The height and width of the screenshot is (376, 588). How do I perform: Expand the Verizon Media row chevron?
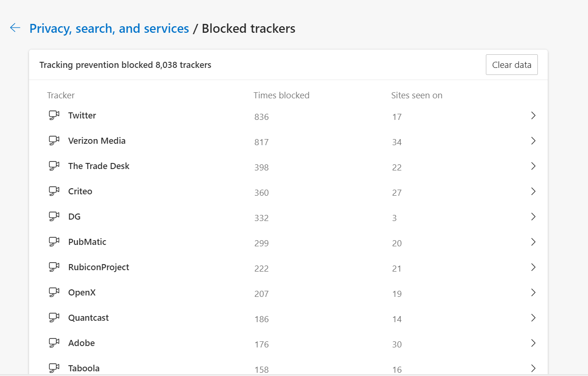click(533, 141)
